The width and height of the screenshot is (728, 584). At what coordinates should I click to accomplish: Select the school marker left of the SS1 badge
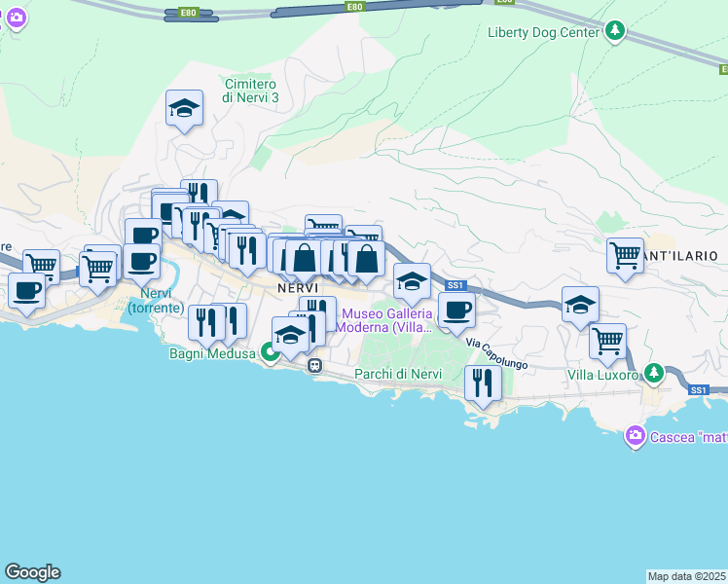point(412,281)
